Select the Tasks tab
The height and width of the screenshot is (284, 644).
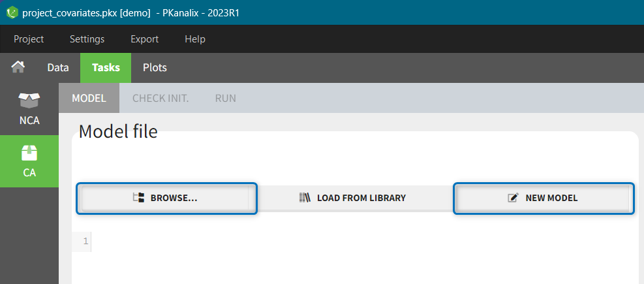(106, 68)
